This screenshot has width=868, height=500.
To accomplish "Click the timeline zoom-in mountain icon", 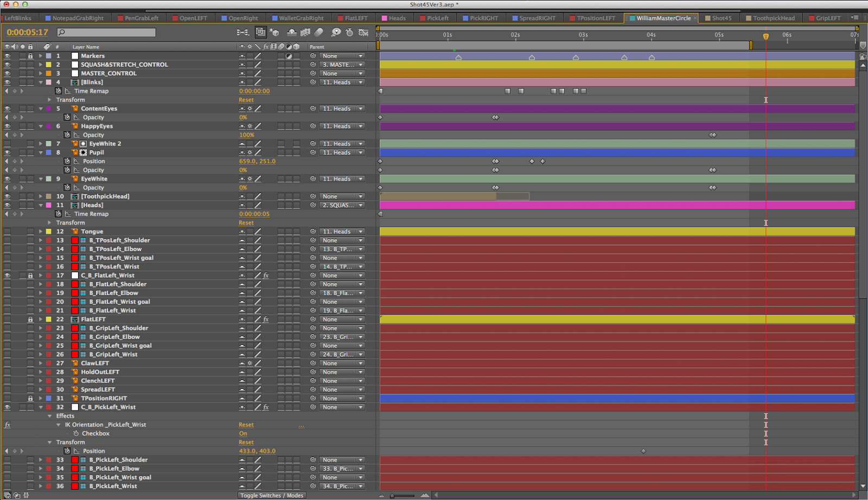I will 425,495.
